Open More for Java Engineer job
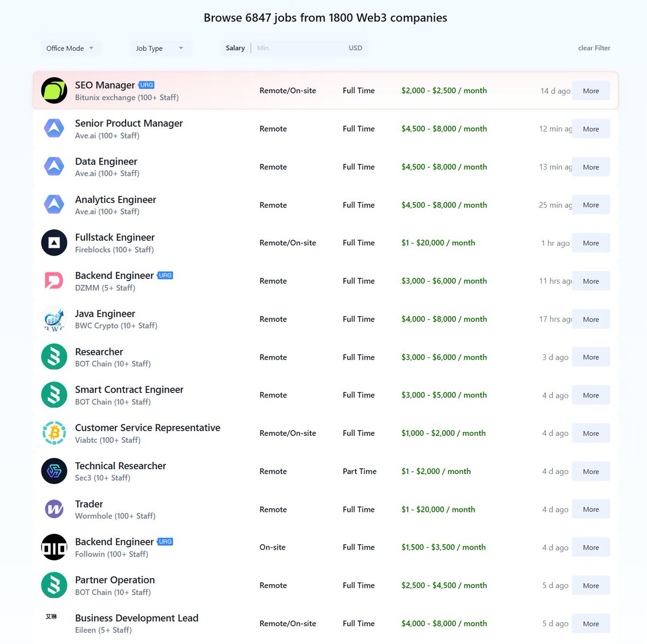 pos(591,319)
